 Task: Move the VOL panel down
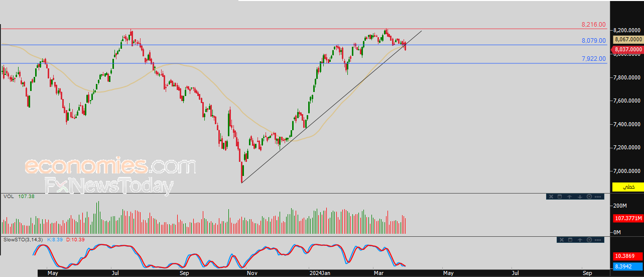580,197
